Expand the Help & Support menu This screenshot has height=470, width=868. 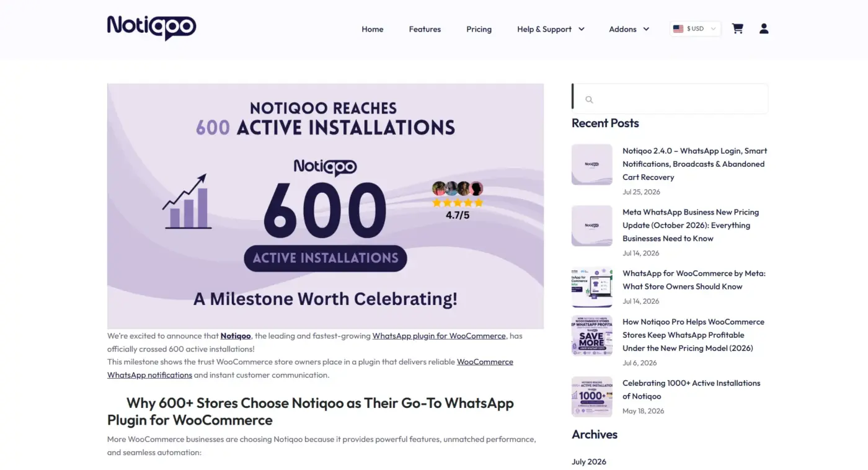551,29
